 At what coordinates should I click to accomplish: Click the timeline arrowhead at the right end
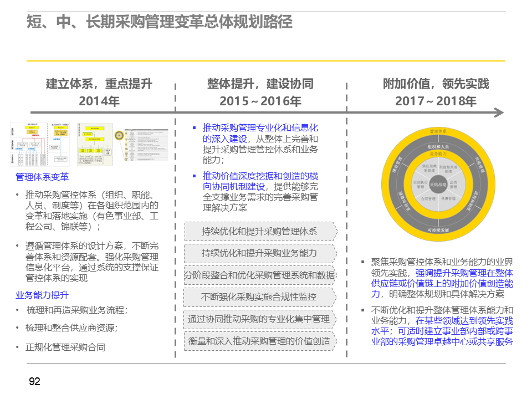[499, 112]
